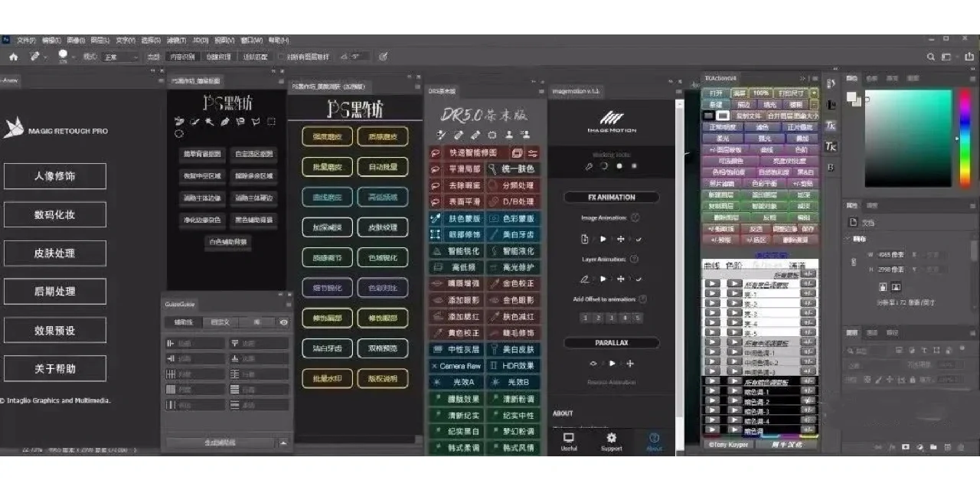980x490 pixels.
Task: Open 人像修饰 in Magic Retouch Pro
Action: tap(55, 176)
